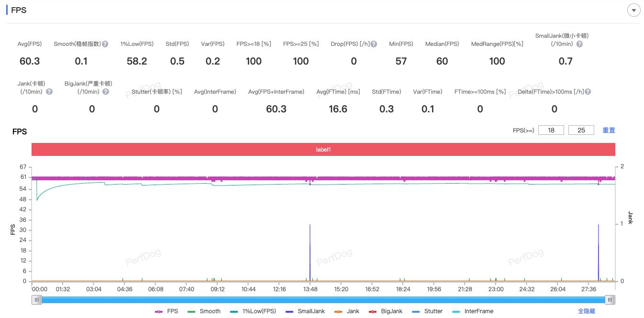Screen dimensions: 644x318
Task: Click the SmallJank spike at 13:48
Action: click(x=310, y=252)
